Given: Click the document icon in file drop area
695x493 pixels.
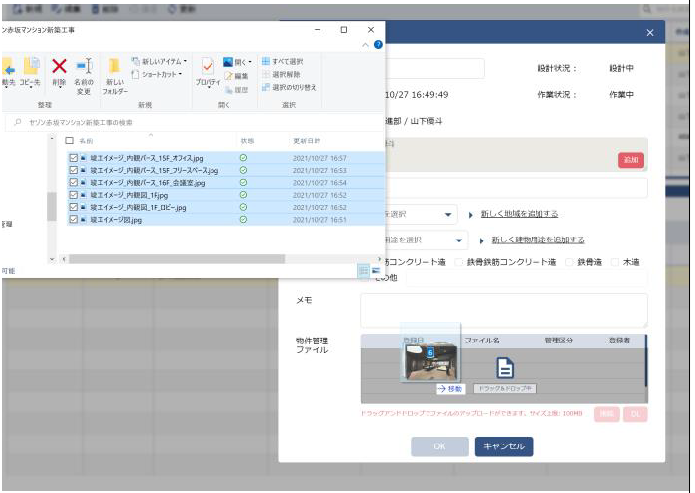Looking at the screenshot, I should coord(505,368).
